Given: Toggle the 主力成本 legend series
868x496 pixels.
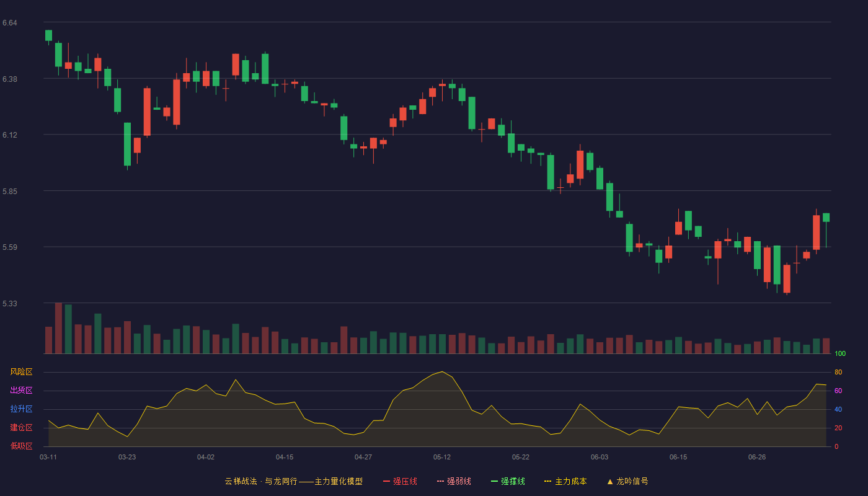Looking at the screenshot, I should [565, 481].
